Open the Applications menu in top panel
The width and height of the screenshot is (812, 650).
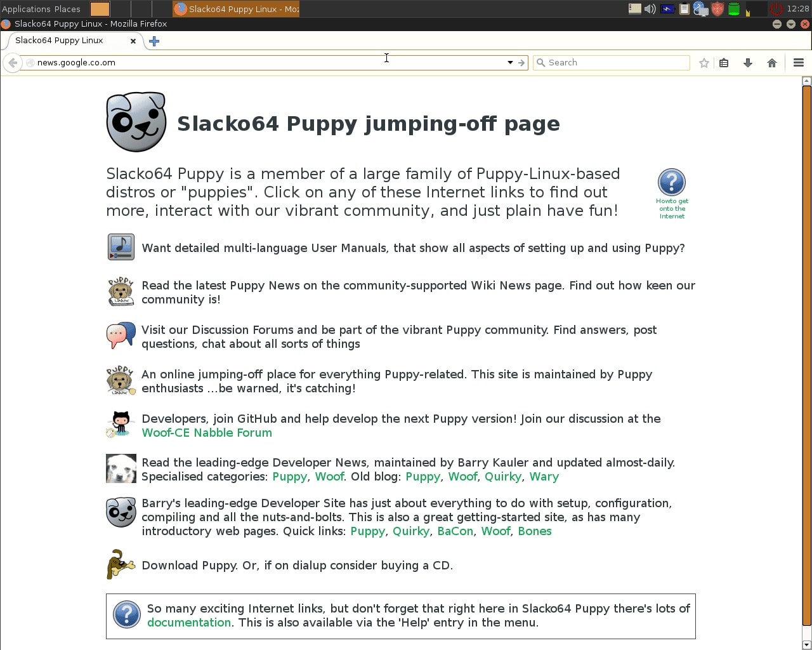26,9
